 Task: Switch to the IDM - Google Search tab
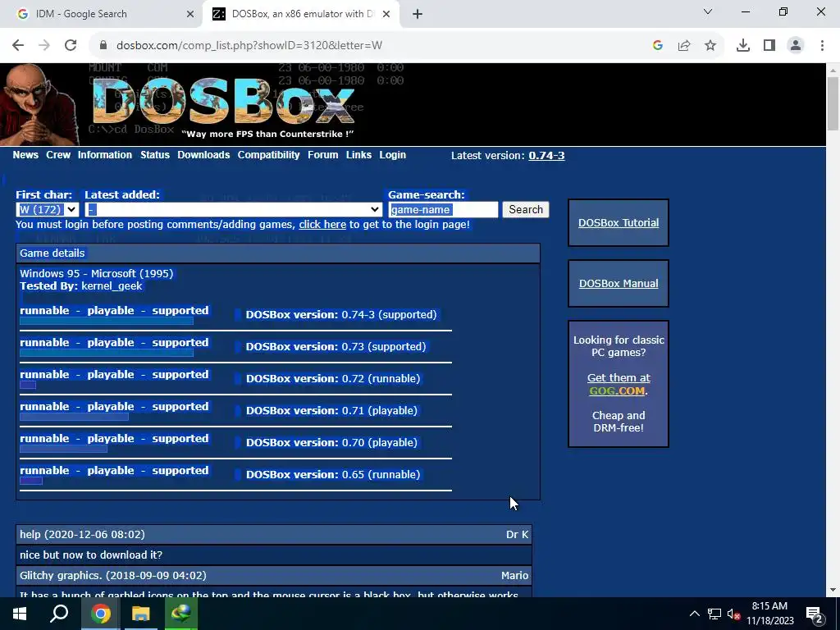click(x=102, y=14)
